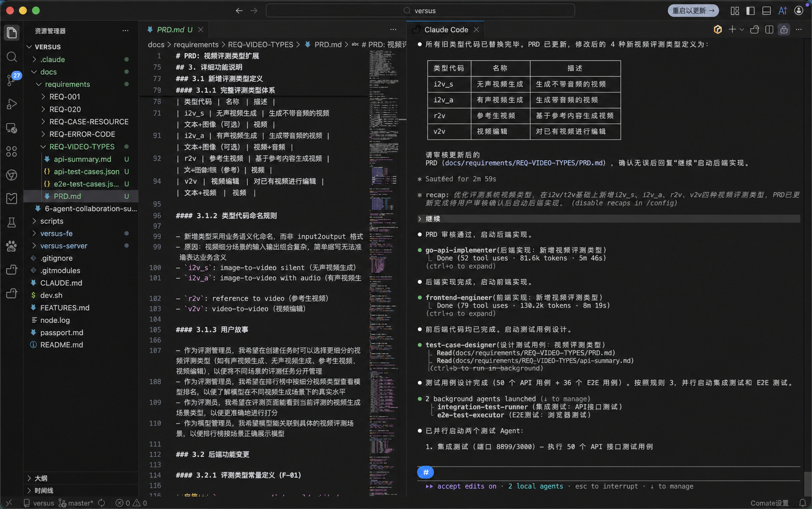Show errors and warnings count in status bar

pyautogui.click(x=131, y=503)
